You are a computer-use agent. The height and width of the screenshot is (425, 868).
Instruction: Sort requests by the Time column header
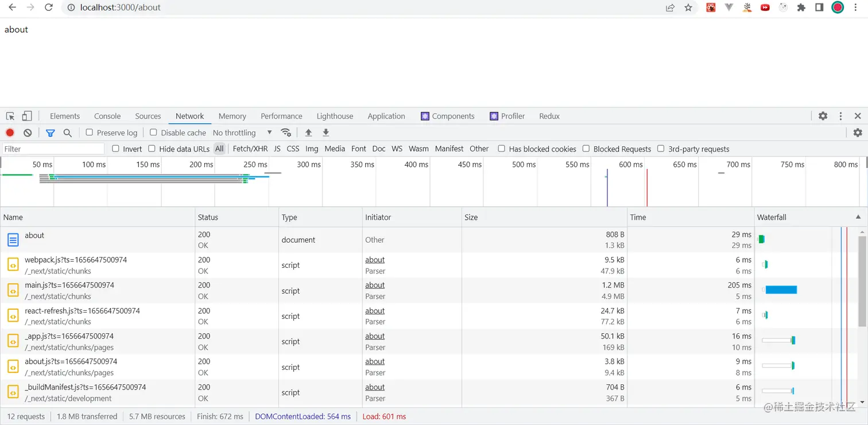click(691, 217)
